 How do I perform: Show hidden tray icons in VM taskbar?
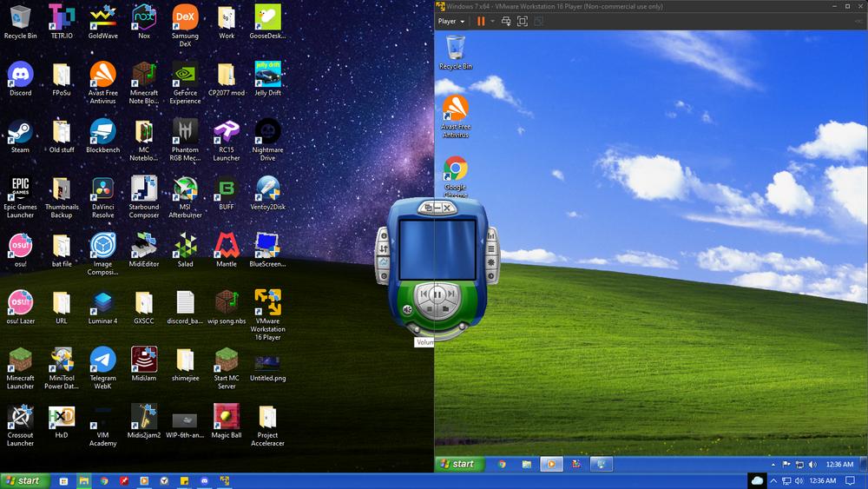click(x=773, y=464)
